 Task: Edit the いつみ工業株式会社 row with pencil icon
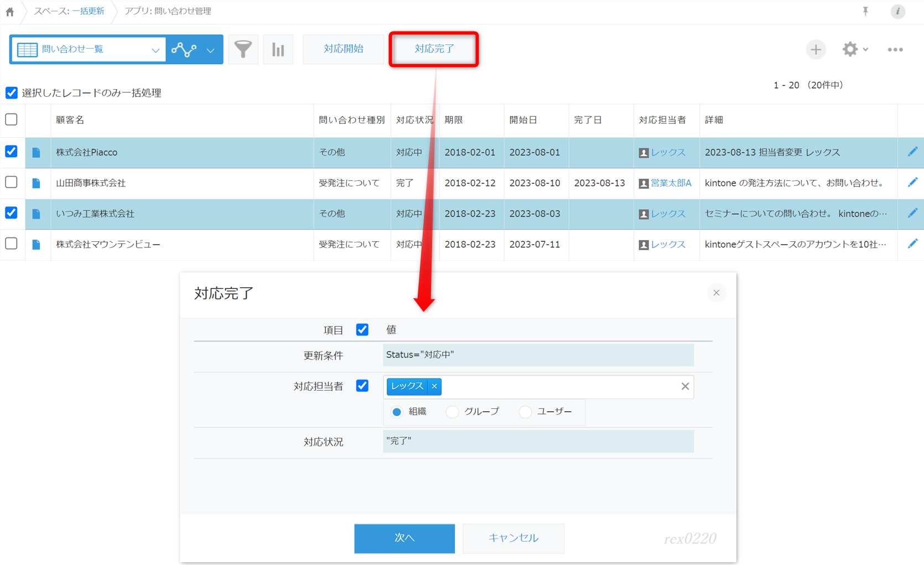(912, 213)
